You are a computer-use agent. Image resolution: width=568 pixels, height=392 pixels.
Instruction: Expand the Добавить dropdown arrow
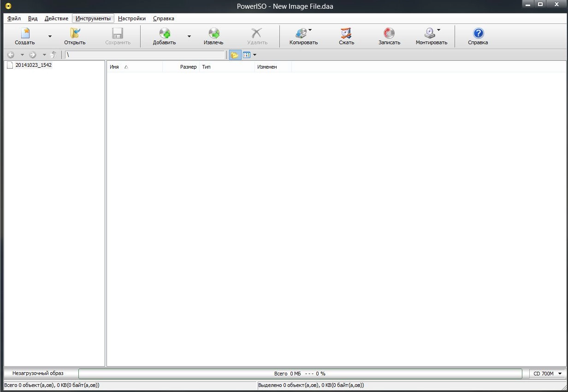pos(189,36)
